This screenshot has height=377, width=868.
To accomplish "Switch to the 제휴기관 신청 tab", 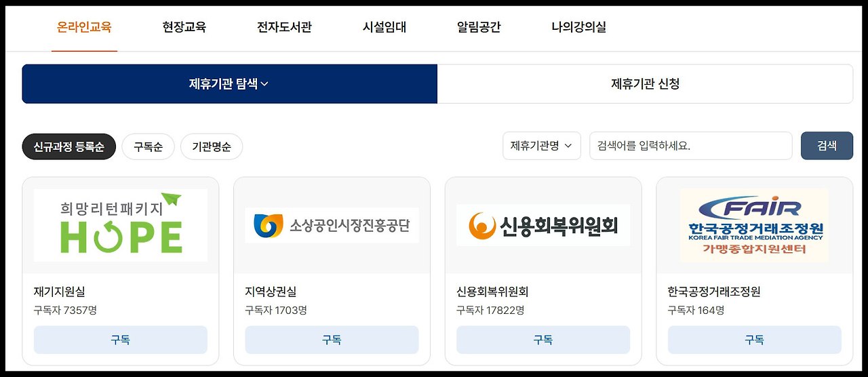I will tap(645, 84).
